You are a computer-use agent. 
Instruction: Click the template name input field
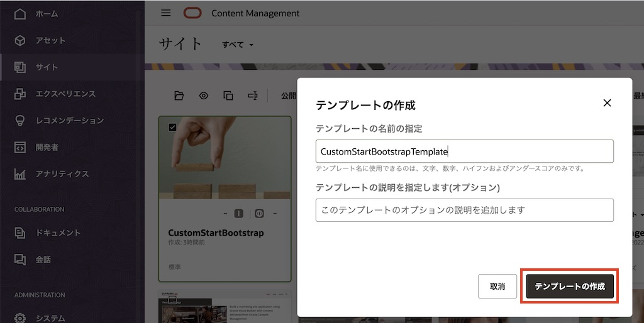click(x=464, y=151)
